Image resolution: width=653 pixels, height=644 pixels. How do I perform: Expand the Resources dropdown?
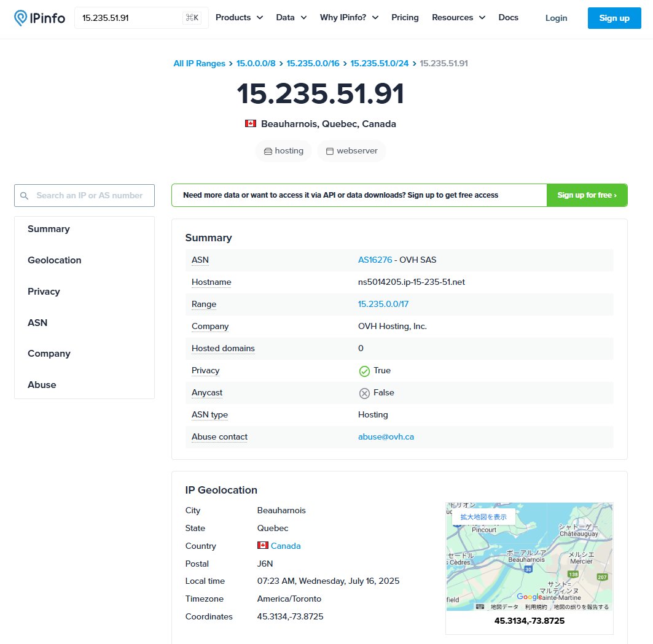point(458,17)
